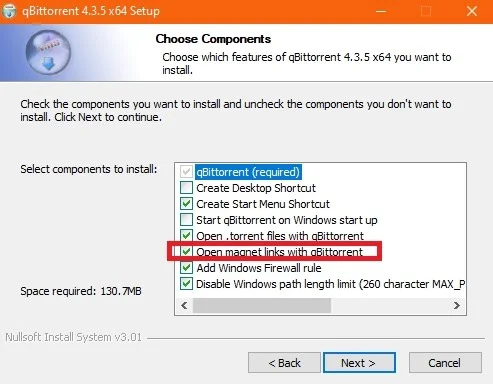This screenshot has height=384, width=493.
Task: Click the horizontal scrollbar's right arrow
Action: pyautogui.click(x=457, y=305)
